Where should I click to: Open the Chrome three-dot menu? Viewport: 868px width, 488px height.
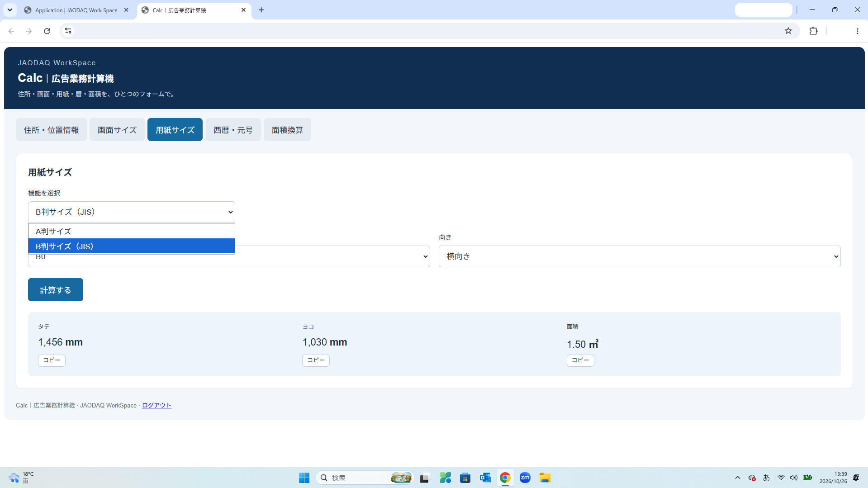click(x=857, y=31)
